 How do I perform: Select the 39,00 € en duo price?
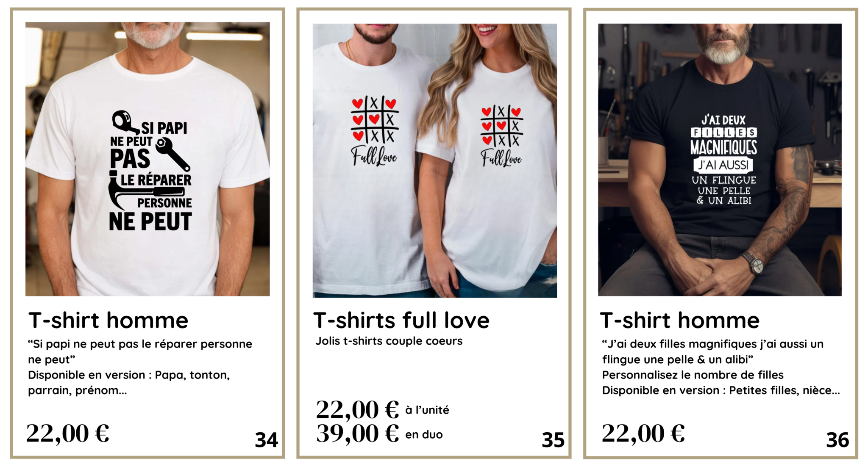[379, 434]
